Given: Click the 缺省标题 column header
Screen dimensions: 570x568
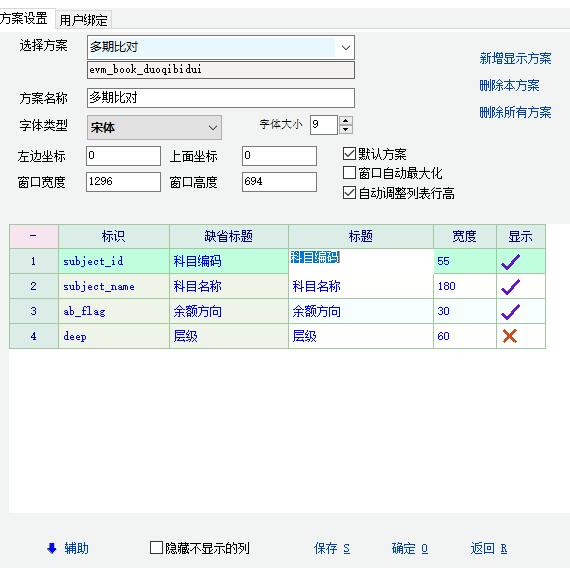Looking at the screenshot, I should [229, 236].
